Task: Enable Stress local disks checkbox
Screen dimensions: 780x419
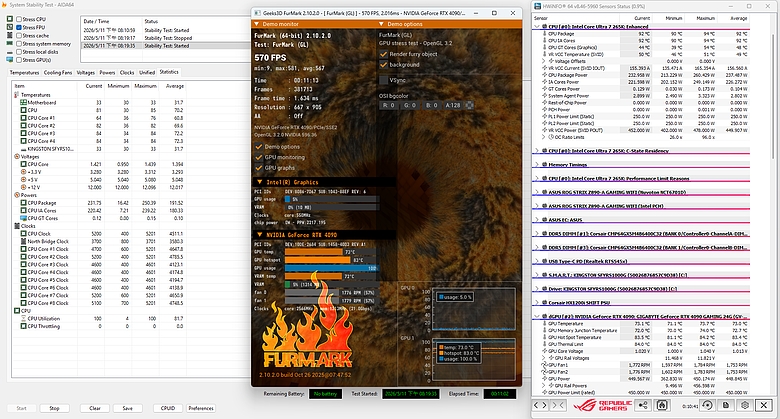Action: (19, 52)
